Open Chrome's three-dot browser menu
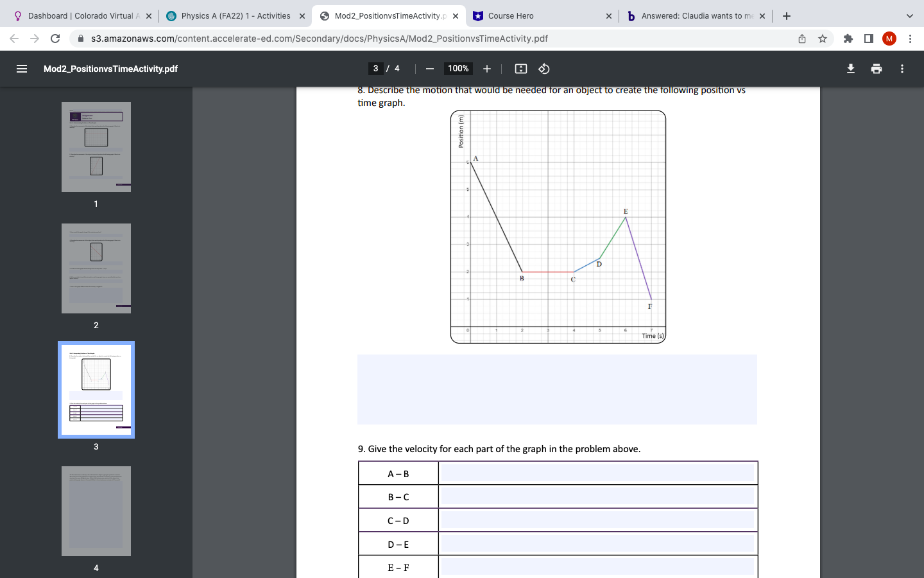 click(x=911, y=39)
